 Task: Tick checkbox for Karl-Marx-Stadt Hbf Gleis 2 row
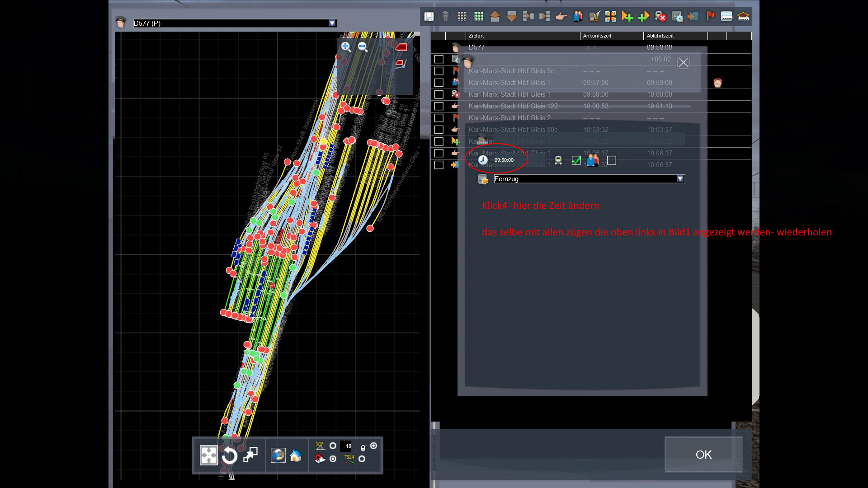pos(439,118)
